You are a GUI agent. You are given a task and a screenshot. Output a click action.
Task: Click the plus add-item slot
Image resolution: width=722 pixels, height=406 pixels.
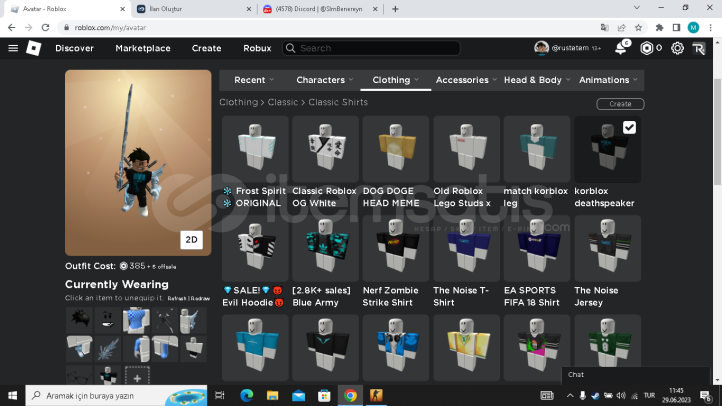(x=137, y=377)
